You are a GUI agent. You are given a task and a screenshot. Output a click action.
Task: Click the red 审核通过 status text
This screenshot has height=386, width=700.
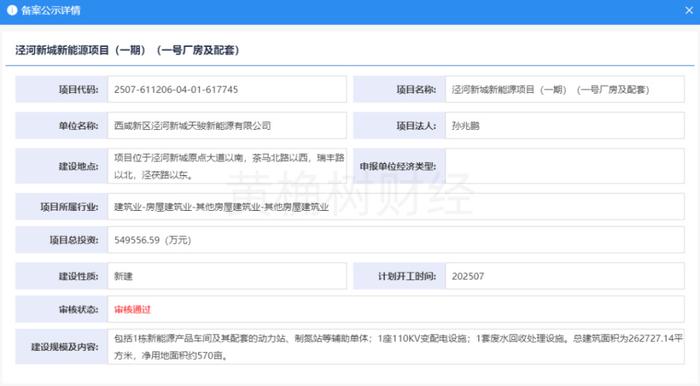pos(133,309)
